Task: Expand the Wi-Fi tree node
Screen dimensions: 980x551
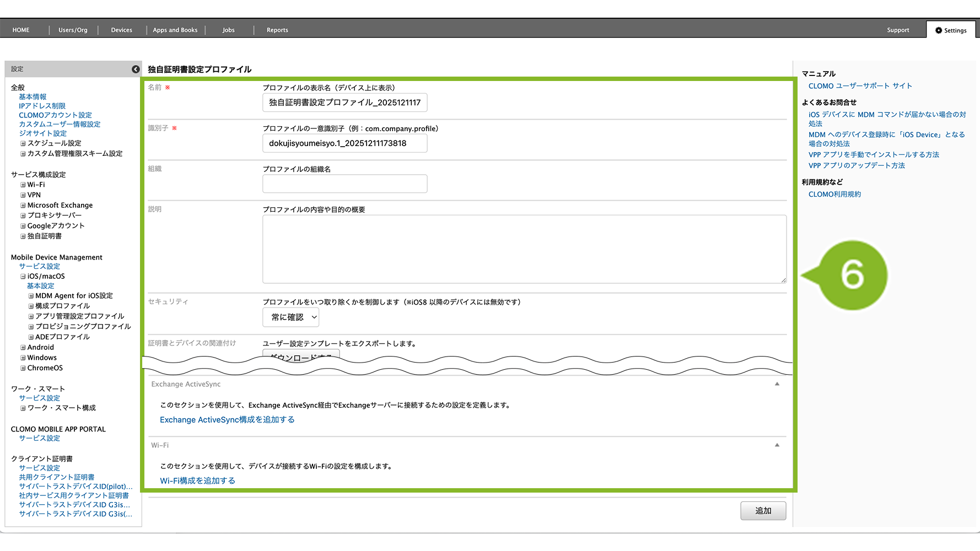Action: [x=23, y=185]
